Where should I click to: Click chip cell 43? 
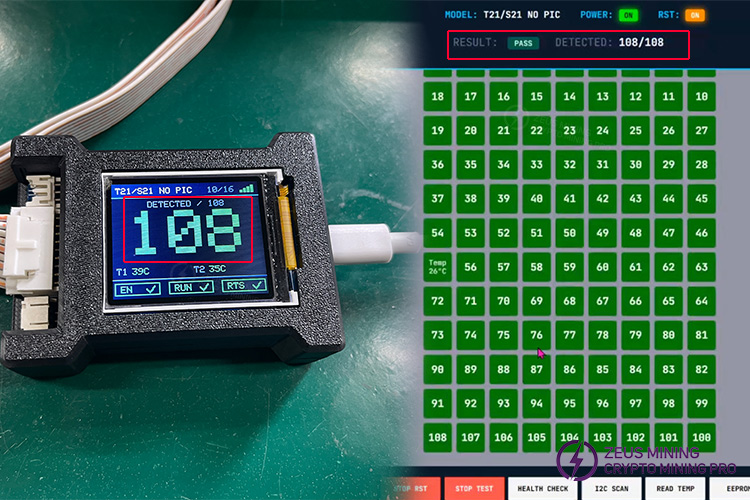pyautogui.click(x=635, y=199)
